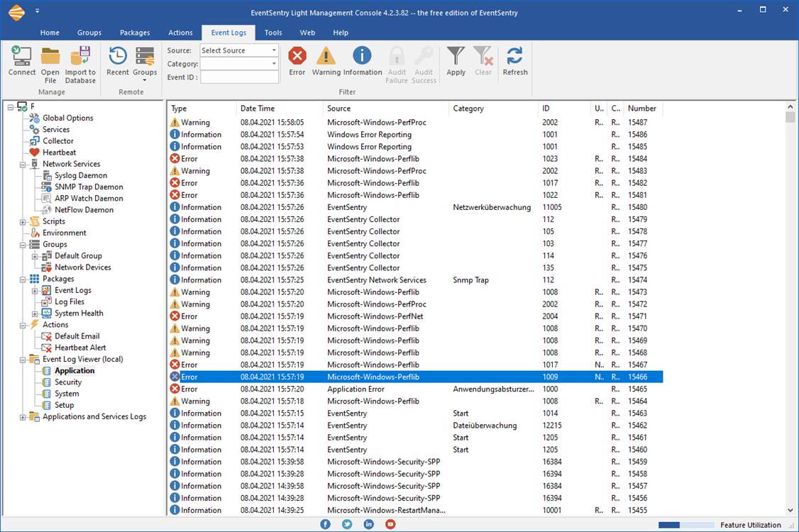Image resolution: width=799 pixels, height=532 pixels.
Task: Click the Import to Database icon
Action: (80, 56)
